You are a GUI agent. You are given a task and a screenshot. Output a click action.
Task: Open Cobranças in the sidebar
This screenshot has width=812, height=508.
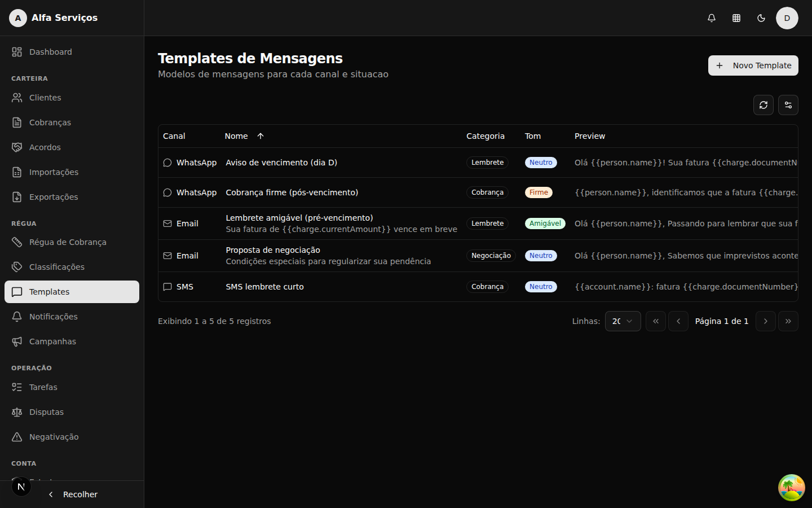(x=72, y=122)
